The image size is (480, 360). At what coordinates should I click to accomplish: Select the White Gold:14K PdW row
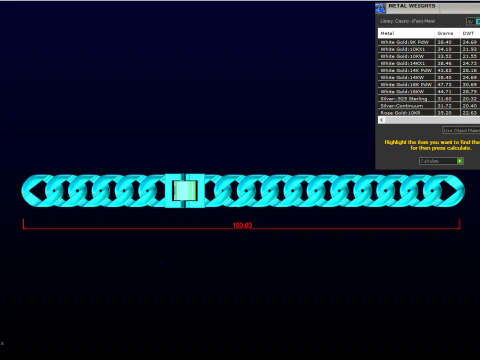[429, 70]
